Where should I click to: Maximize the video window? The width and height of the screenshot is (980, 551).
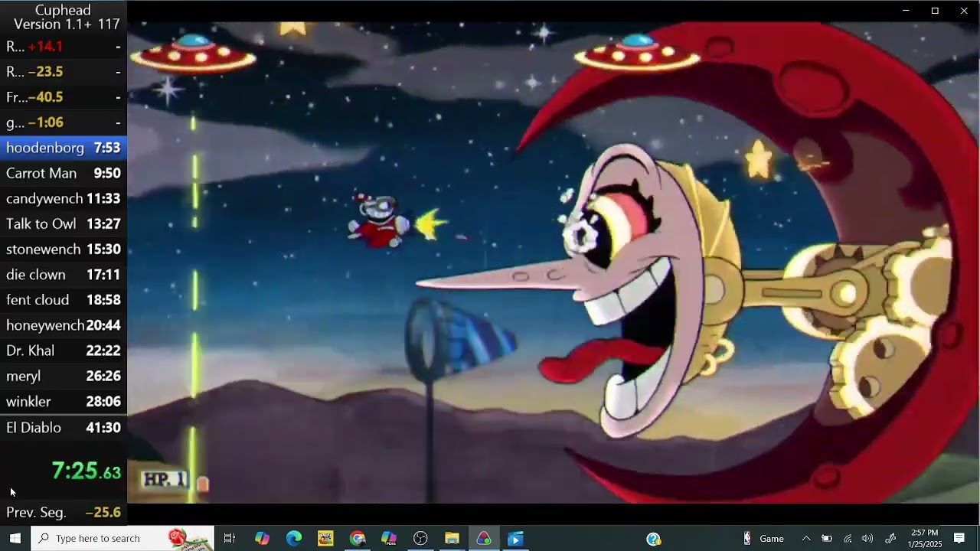(x=935, y=11)
